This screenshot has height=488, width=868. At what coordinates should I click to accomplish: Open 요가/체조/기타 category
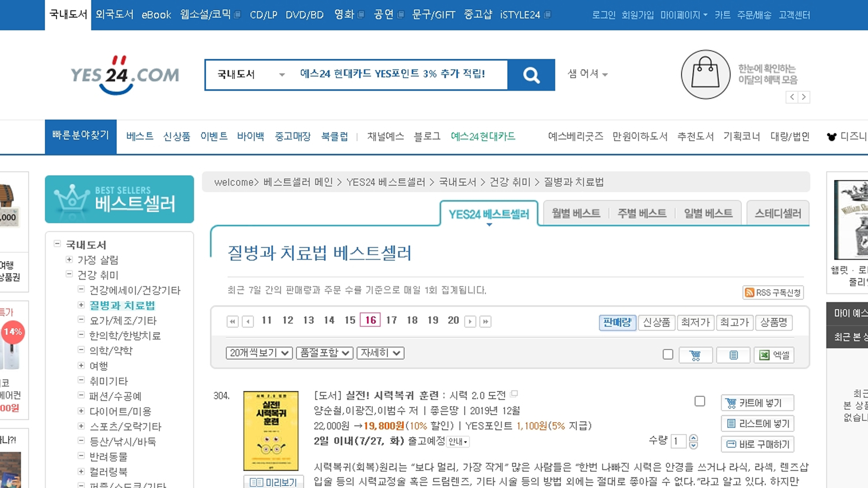coord(123,320)
